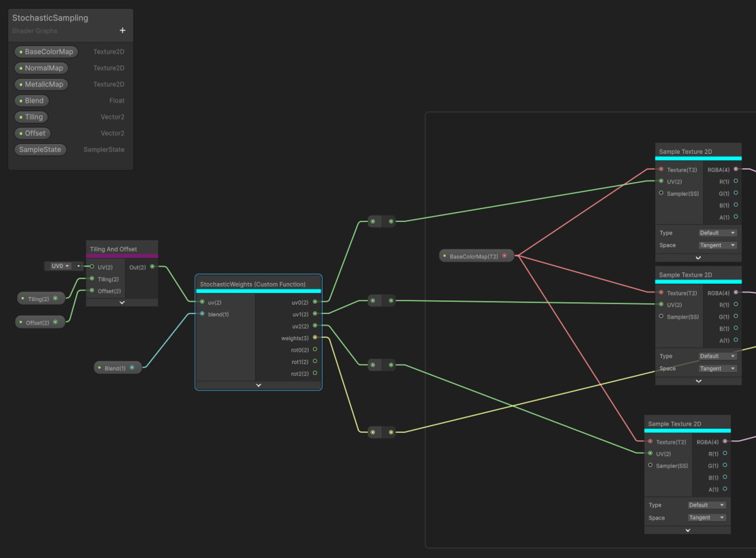Click B(1) output on bottom Sample Texture 2D

tap(724, 477)
